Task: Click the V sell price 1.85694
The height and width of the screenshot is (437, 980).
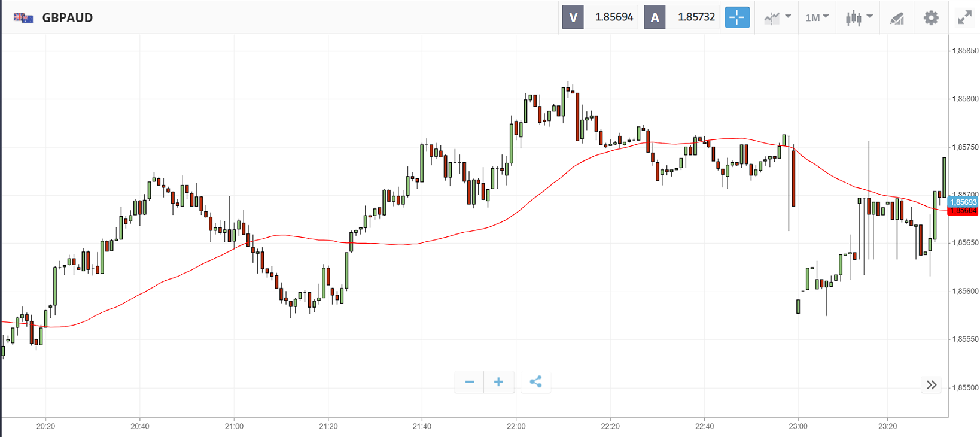Action: click(613, 17)
